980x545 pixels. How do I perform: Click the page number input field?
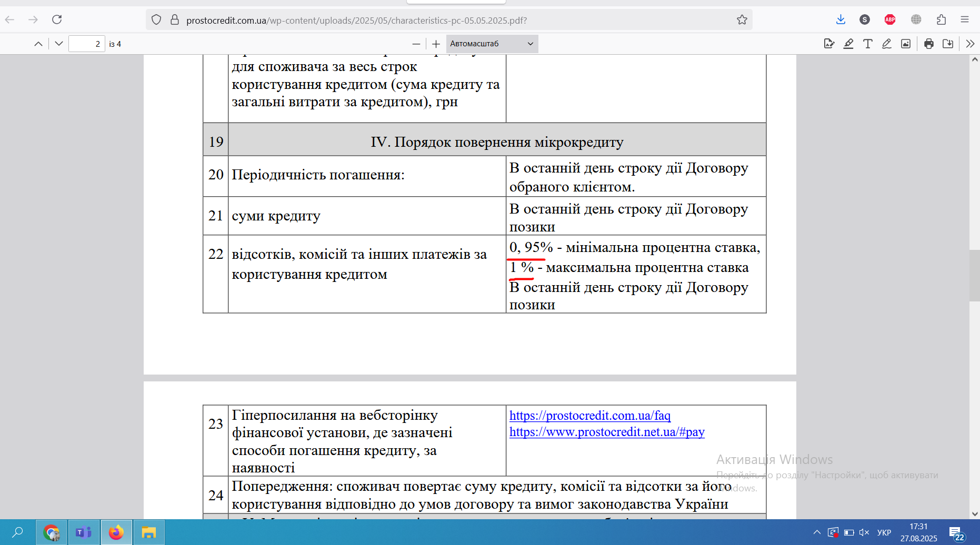(x=87, y=44)
